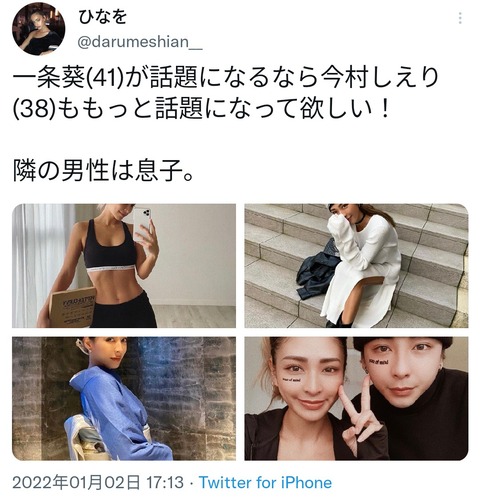Open photo of woman sitting on stone steps
The image size is (480, 498).
(x=356, y=266)
